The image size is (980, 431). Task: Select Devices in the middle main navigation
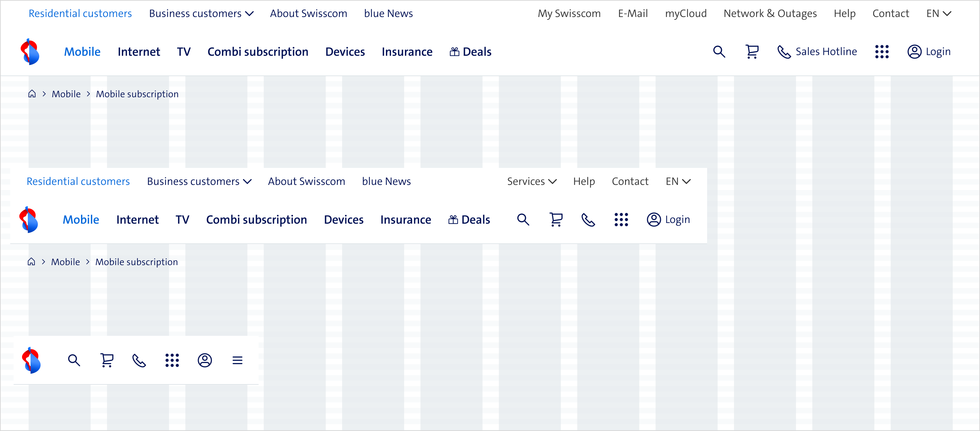click(x=344, y=220)
